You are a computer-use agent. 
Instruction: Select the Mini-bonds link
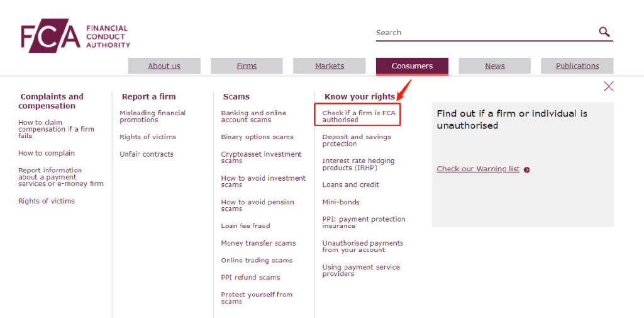coord(341,202)
